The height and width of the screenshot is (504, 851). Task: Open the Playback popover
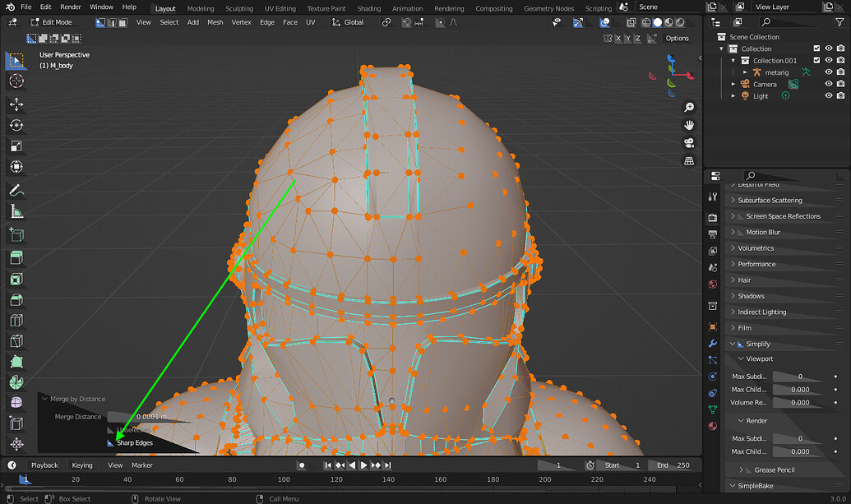click(x=44, y=465)
